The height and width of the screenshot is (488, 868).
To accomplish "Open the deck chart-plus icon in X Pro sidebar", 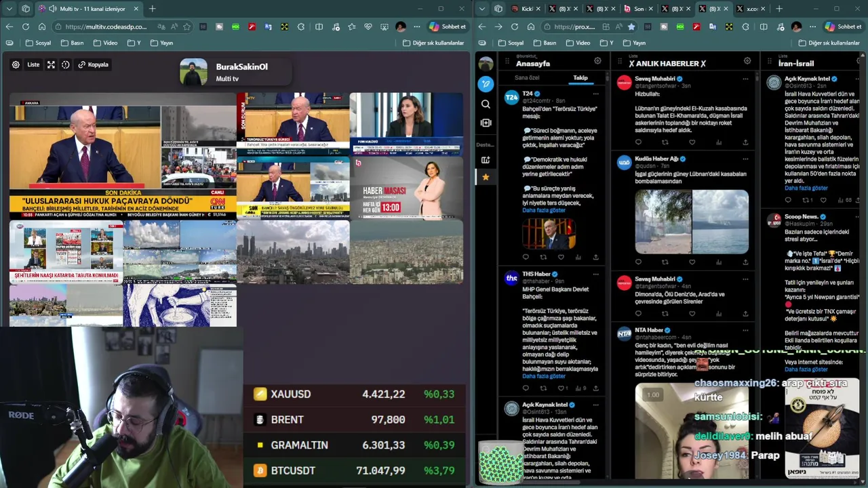I will point(486,160).
